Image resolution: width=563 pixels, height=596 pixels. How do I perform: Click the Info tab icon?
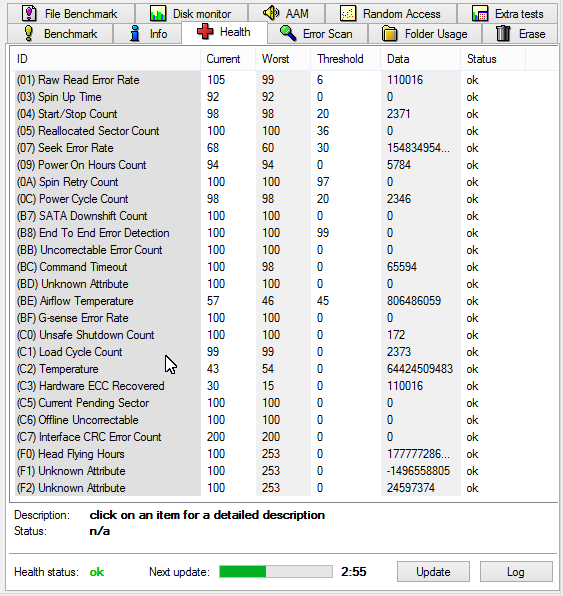(135, 33)
